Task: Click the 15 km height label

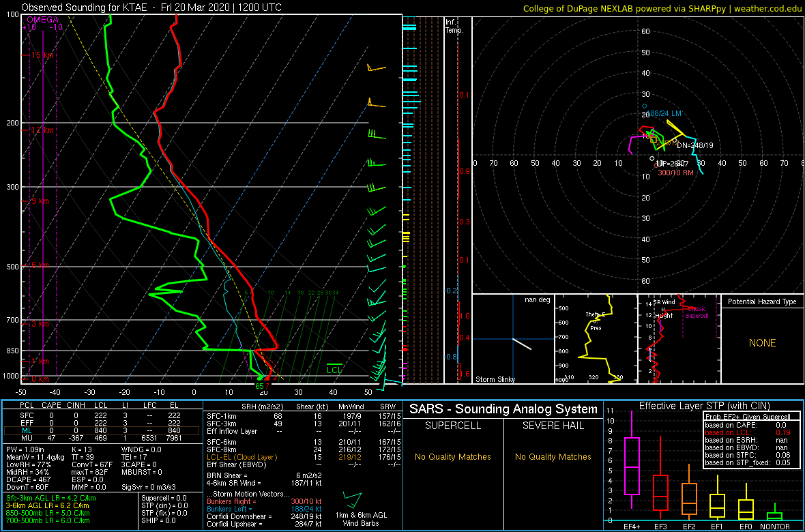Action: tap(42, 55)
